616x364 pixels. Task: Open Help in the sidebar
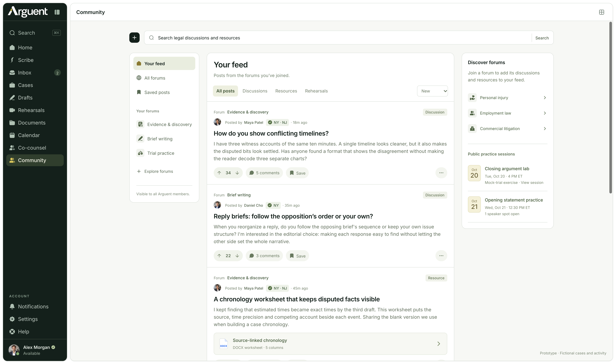[x=35, y=331]
